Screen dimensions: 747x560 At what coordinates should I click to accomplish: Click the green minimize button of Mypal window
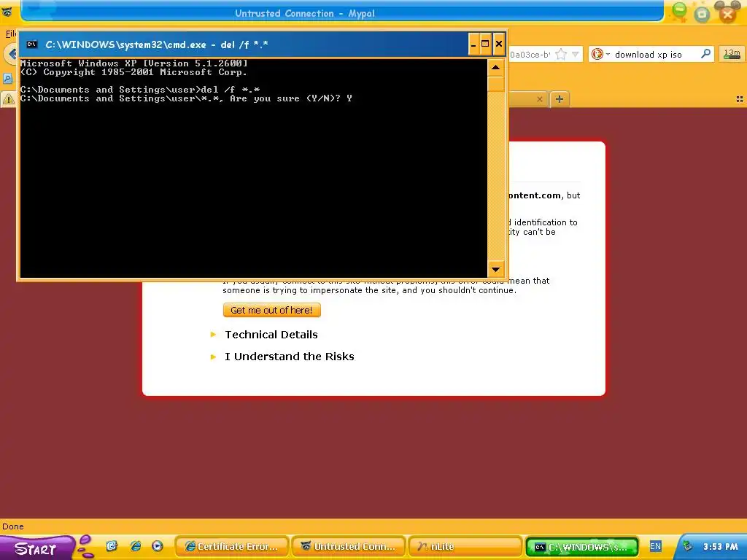pos(680,12)
